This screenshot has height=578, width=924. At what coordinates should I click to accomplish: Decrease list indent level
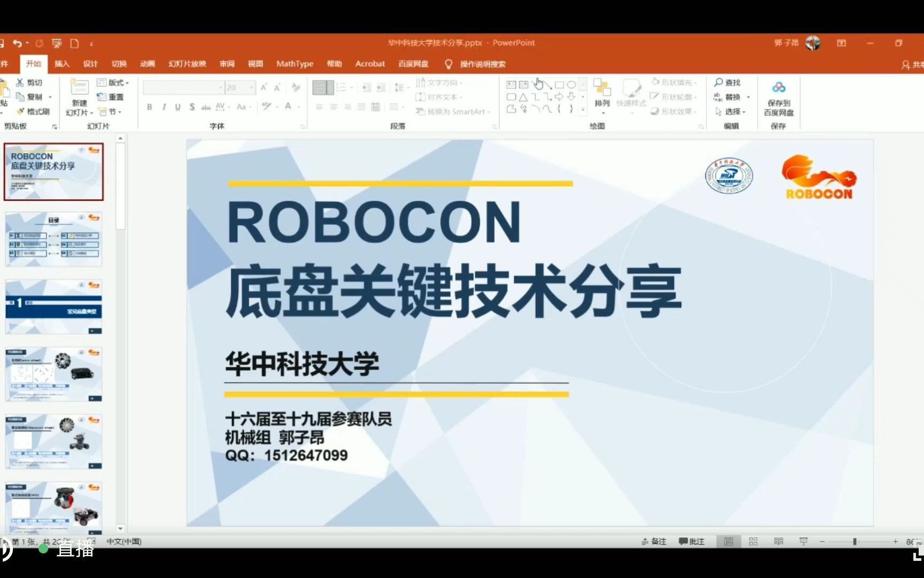tap(366, 87)
